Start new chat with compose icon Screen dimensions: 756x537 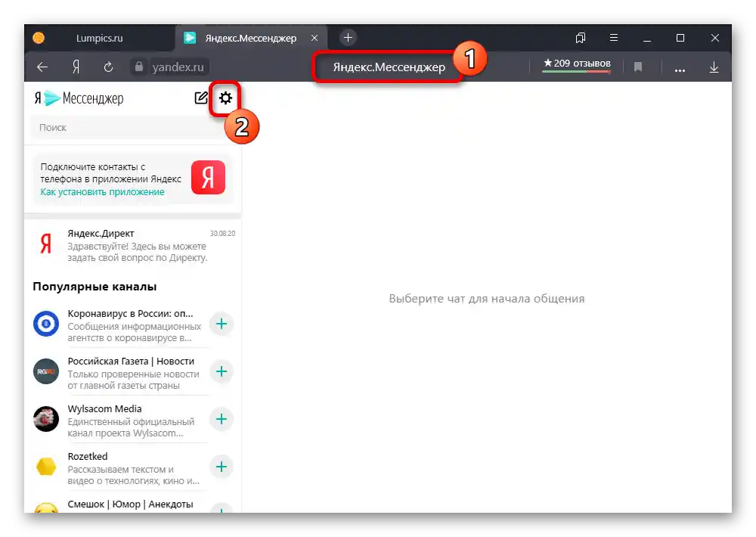pos(201,98)
